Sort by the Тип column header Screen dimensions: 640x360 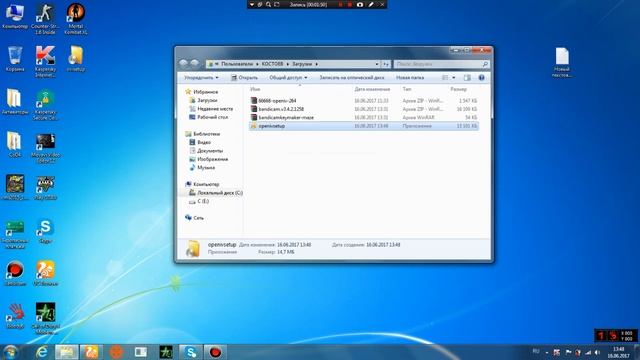[407, 89]
